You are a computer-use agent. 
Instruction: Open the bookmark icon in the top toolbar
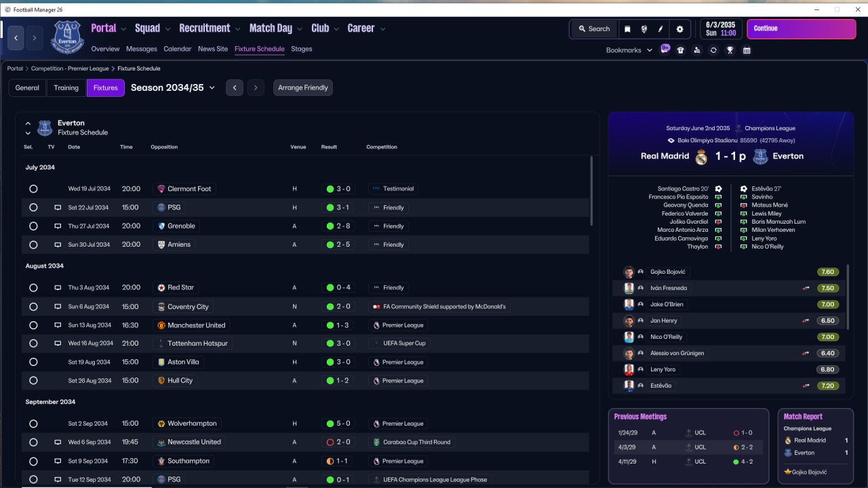point(627,29)
